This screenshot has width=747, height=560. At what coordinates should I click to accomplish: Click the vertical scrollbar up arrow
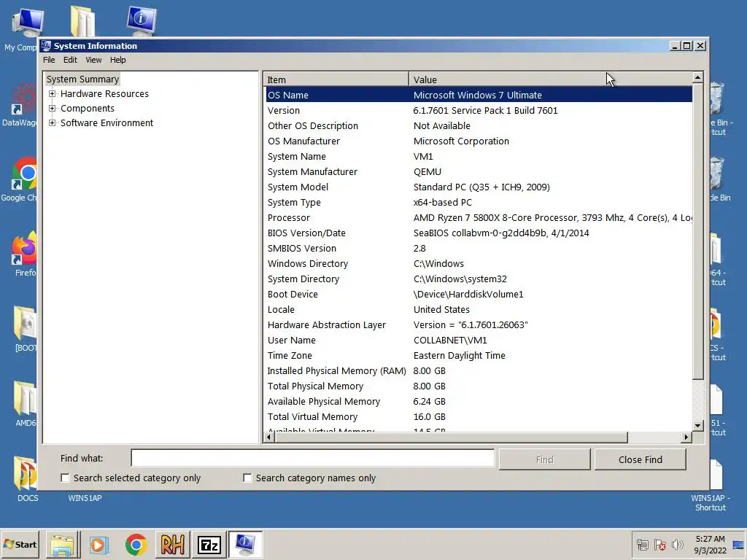tap(697, 77)
